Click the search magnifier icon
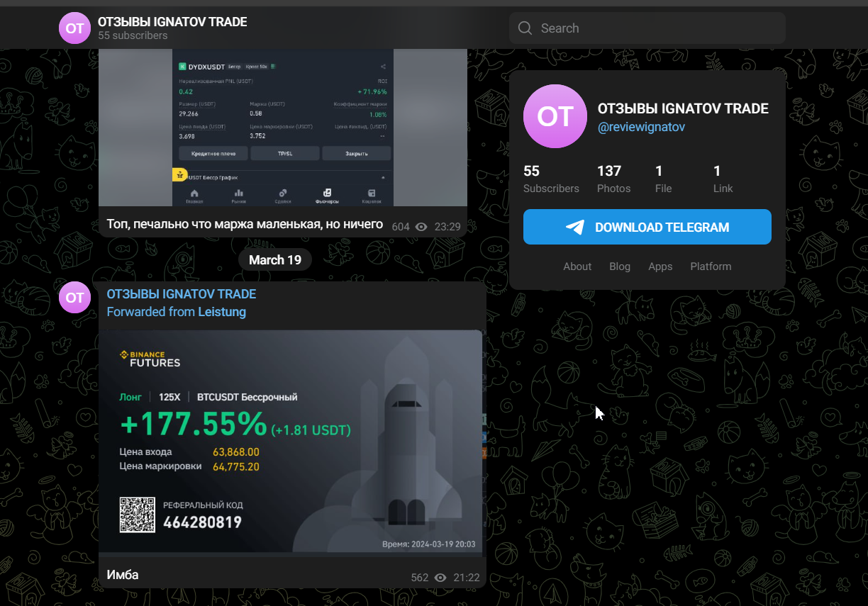Image resolution: width=868 pixels, height=606 pixels. 525,28
